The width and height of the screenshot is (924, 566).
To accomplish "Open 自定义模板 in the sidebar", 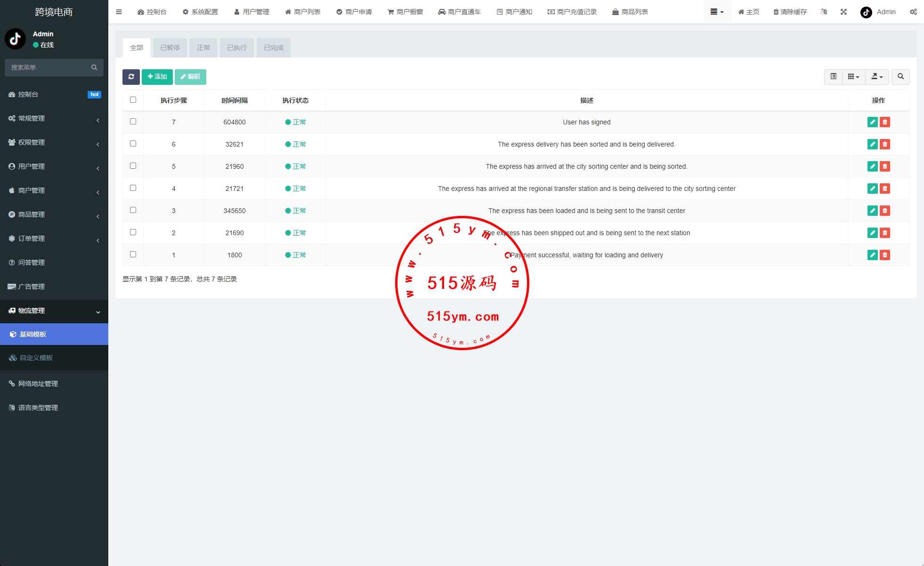I will point(36,358).
